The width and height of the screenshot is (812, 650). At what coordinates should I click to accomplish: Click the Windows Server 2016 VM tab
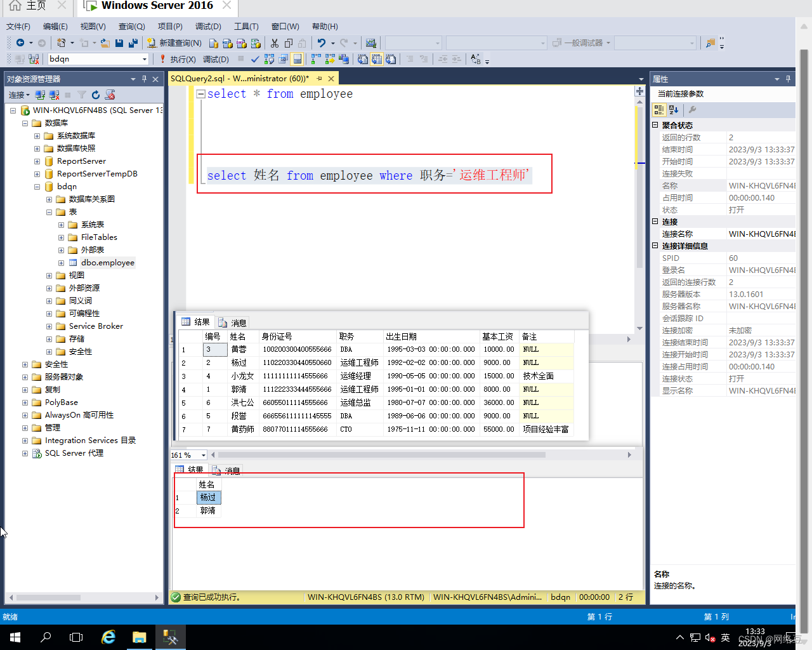point(157,6)
